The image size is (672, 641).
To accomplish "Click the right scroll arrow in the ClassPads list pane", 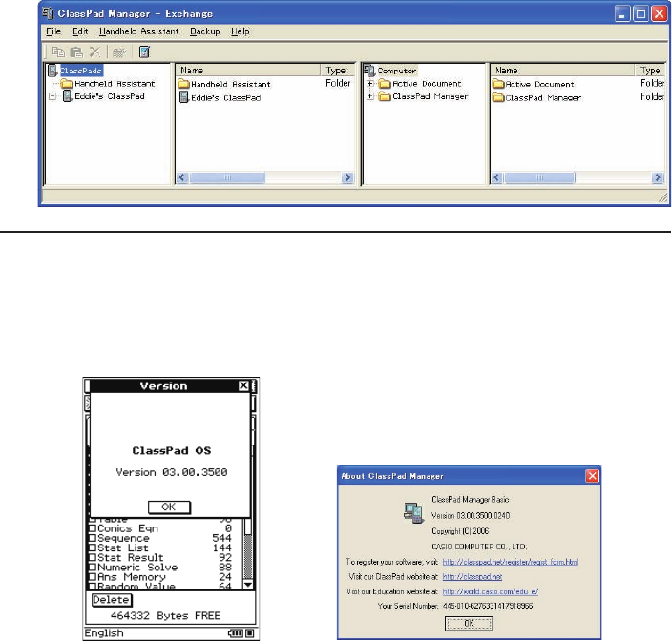I will click(x=347, y=177).
